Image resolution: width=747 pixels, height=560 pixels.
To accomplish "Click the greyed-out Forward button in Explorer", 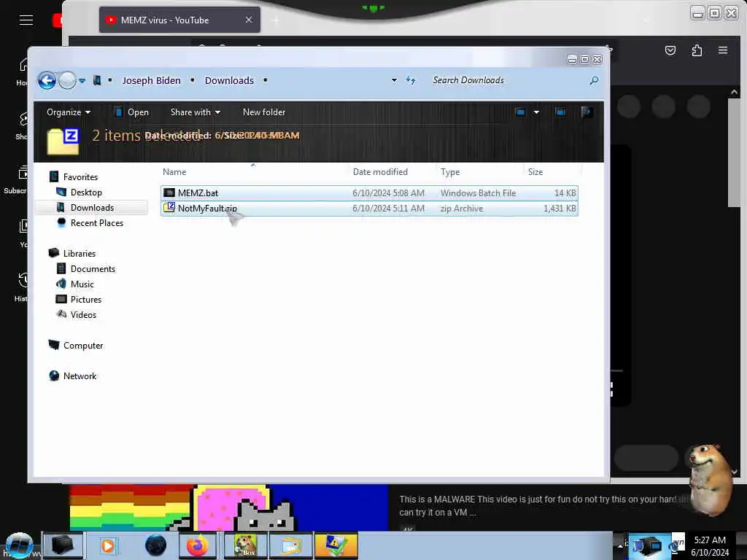I will click(67, 80).
